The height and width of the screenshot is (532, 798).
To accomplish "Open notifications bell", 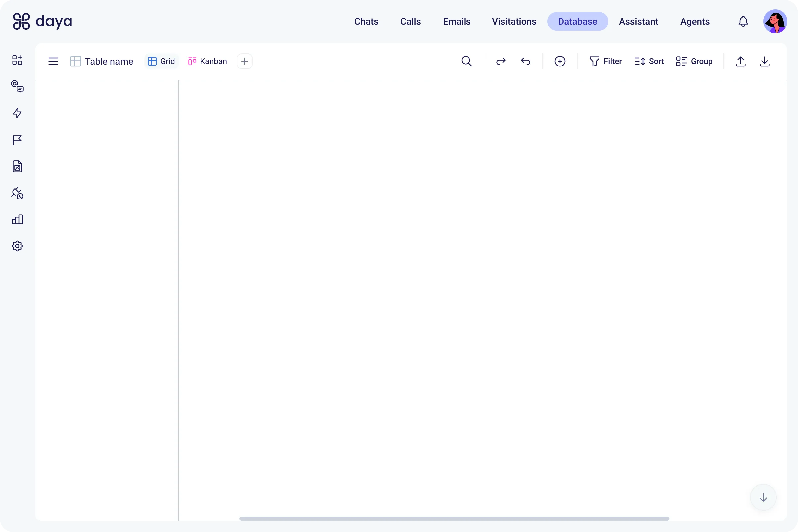I will [743, 21].
